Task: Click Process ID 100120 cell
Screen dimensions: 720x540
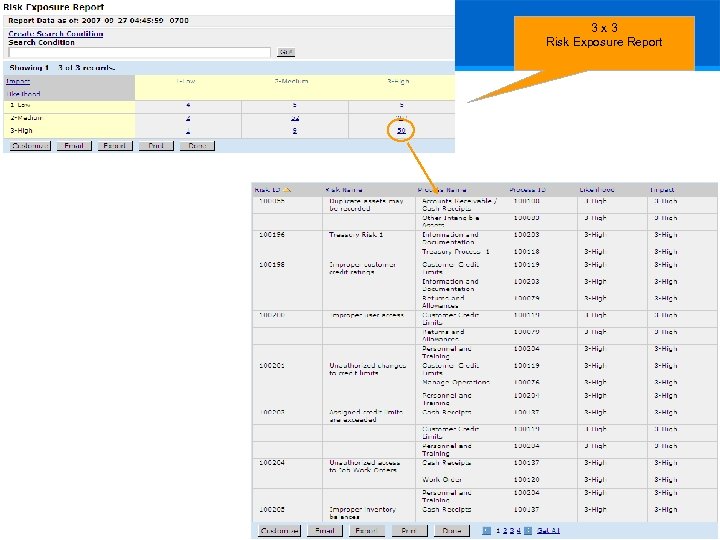Action: click(527, 479)
